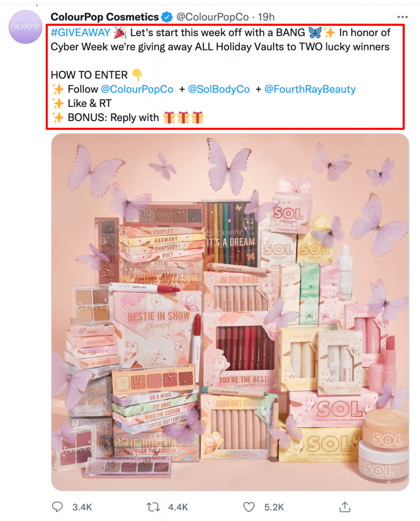Screen dimensions: 420x521
Task: Like the tweet with the heart icon
Action: 249,507
